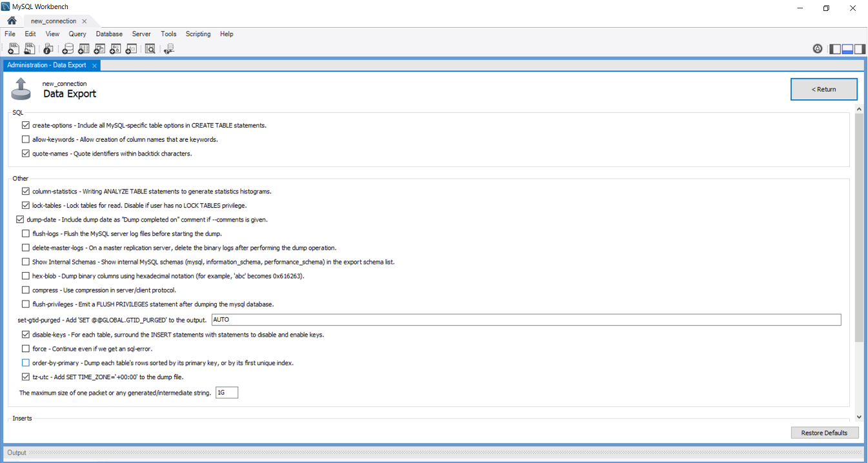Image resolution: width=868 pixels, height=463 pixels.
Task: Click the "Data Export" heading text
Action: pyautogui.click(x=70, y=94)
